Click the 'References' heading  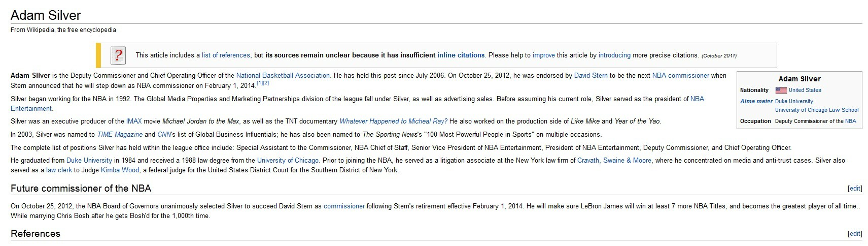pyautogui.click(x=36, y=234)
